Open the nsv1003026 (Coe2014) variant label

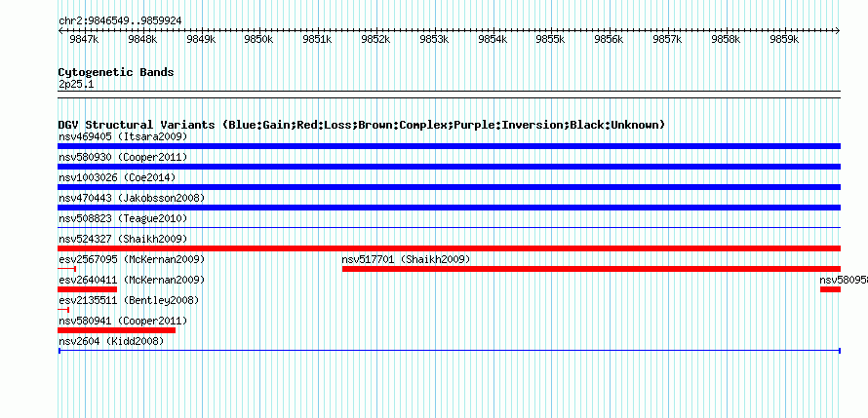point(117,177)
